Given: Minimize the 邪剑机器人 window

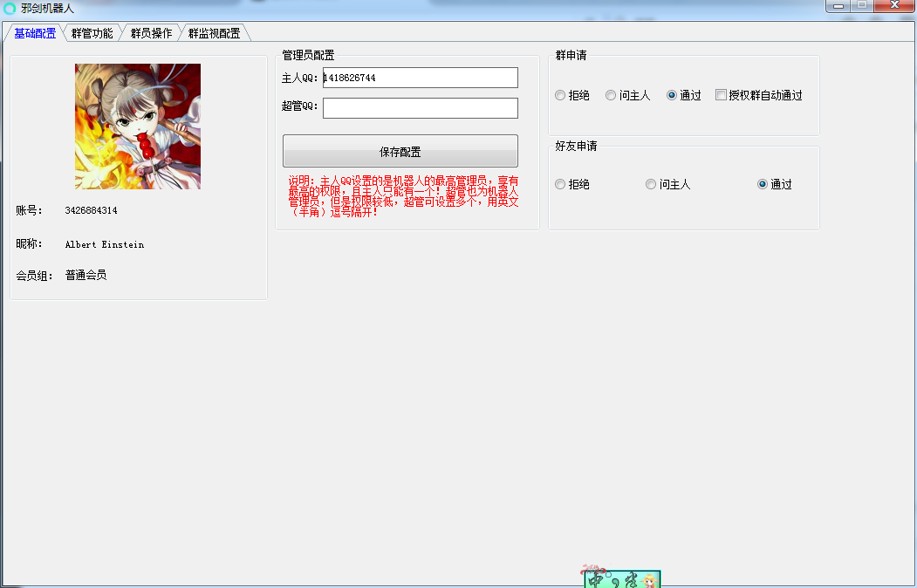Looking at the screenshot, I should coord(838,5).
